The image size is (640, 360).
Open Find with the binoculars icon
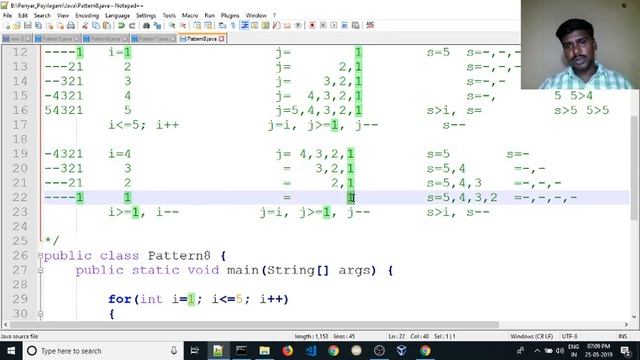pyautogui.click(x=146, y=26)
